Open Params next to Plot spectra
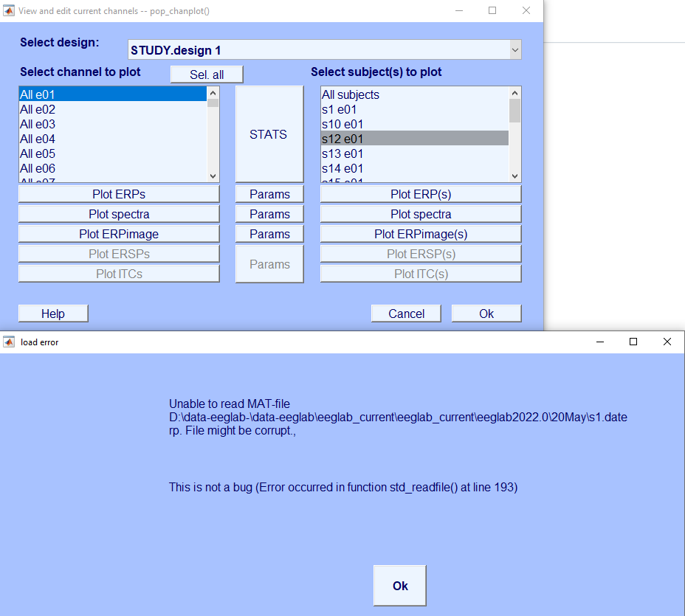Screen dimensions: 685x616 coord(269,213)
